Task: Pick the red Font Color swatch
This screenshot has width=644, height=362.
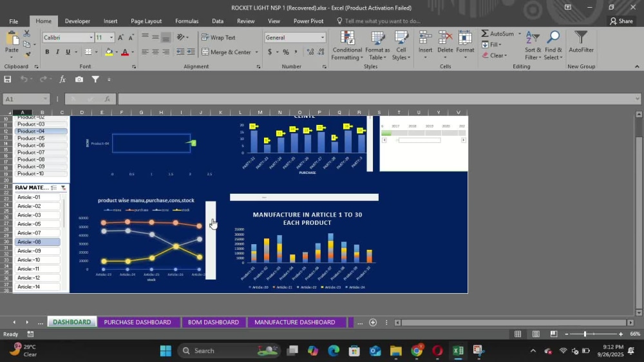Action: [x=125, y=52]
